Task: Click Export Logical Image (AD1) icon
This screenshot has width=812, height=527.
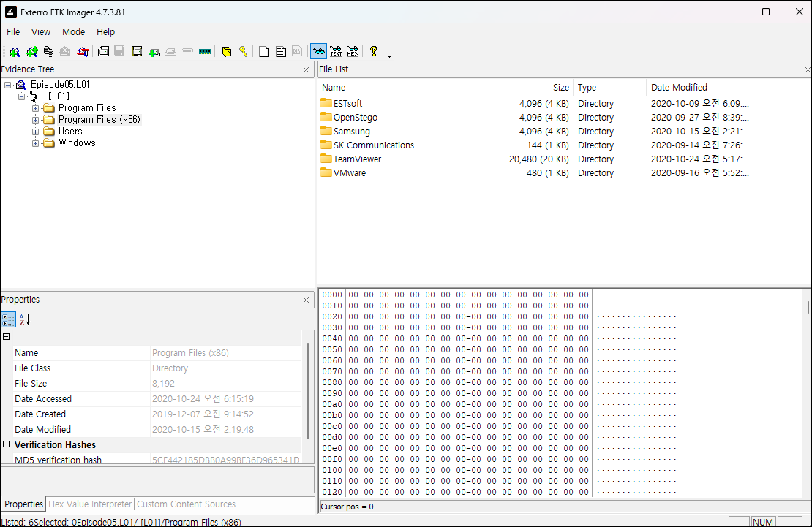Action: coord(137,51)
